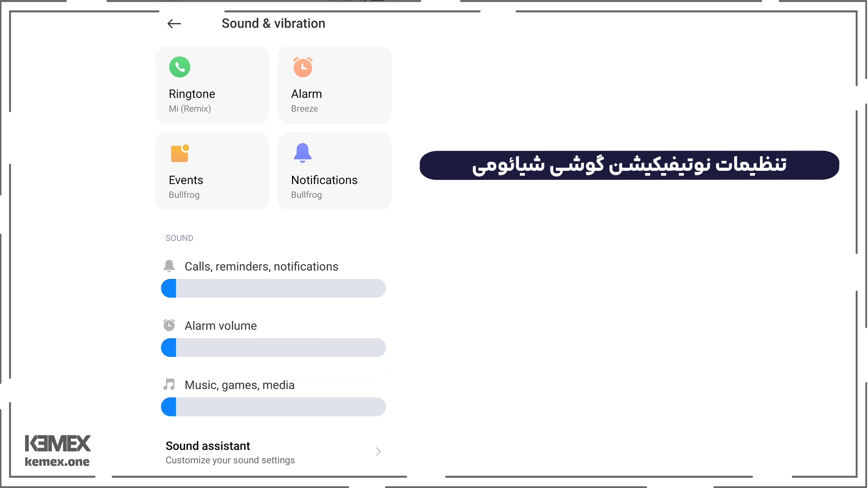Navigate back to previous settings screen

(174, 23)
